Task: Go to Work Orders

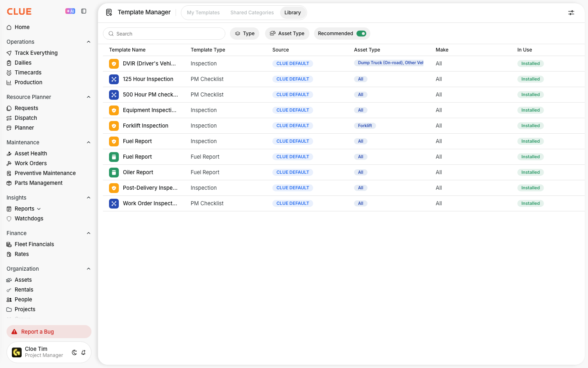Action: coord(31,163)
